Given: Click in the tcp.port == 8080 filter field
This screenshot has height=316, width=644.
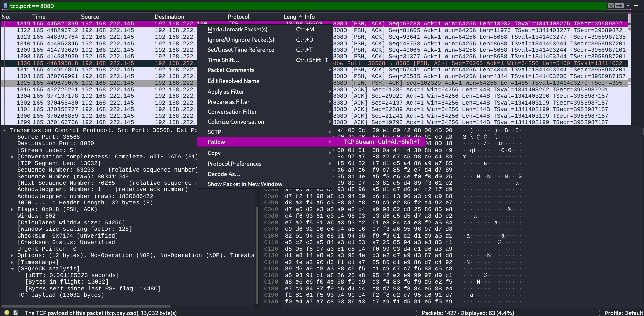Looking at the screenshot, I should pyautogui.click(x=304, y=6).
